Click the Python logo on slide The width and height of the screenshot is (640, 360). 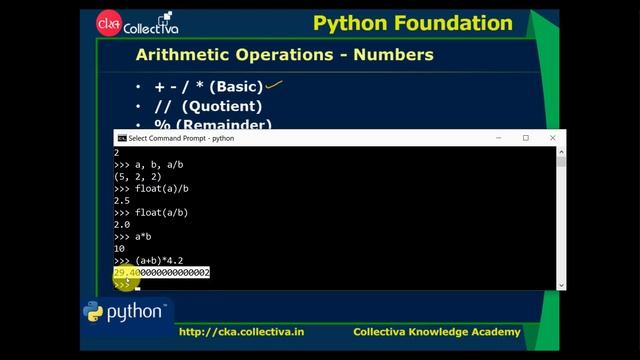[x=125, y=312]
